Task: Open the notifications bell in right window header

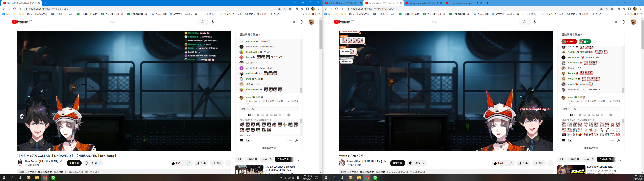Action: [624, 22]
